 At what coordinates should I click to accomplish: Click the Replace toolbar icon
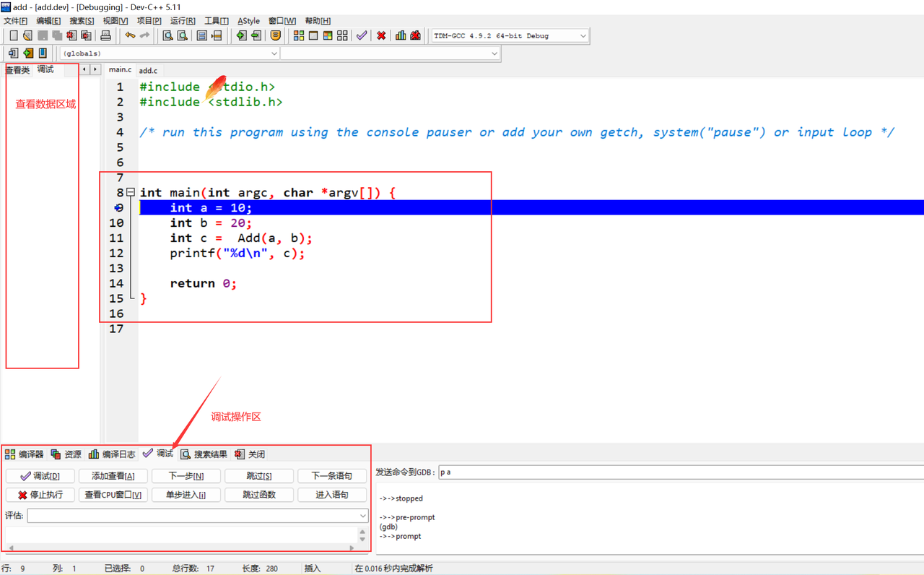[183, 35]
